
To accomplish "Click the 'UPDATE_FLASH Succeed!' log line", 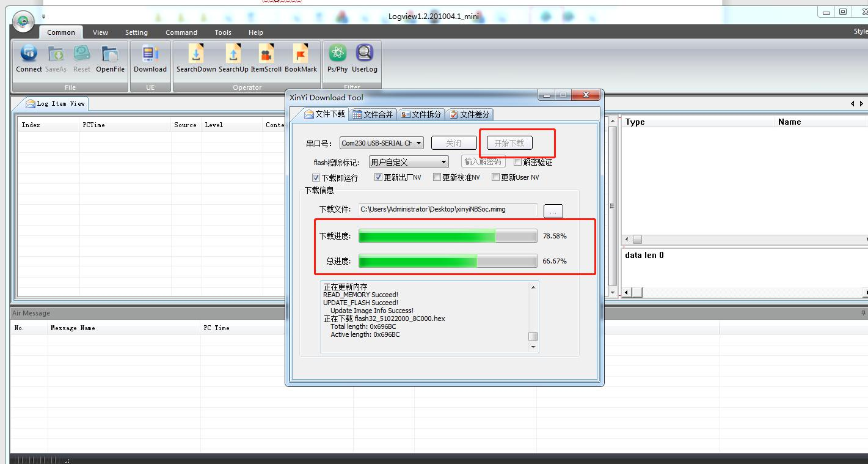I will [360, 303].
